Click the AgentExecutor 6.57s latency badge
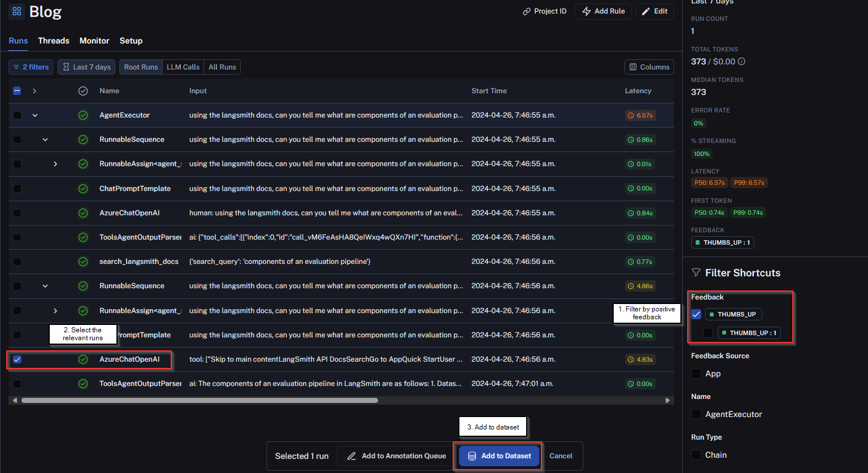Viewport: 868px width, 473px height. point(640,115)
